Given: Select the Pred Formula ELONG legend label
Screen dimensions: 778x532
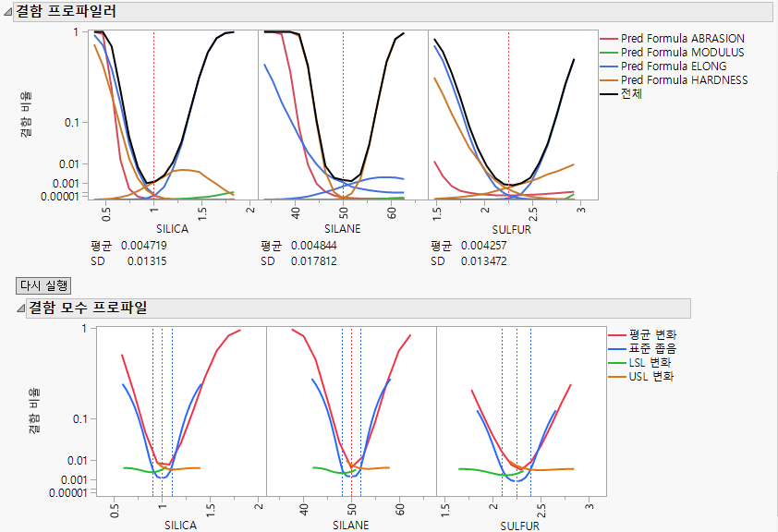Looking at the screenshot, I should point(674,66).
